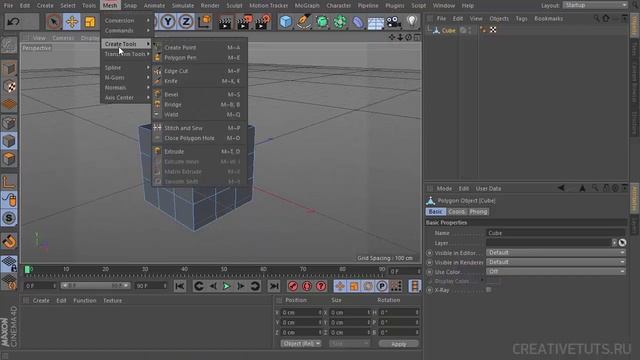
Task: Click the Record Active Objects button
Action: click(x=293, y=286)
